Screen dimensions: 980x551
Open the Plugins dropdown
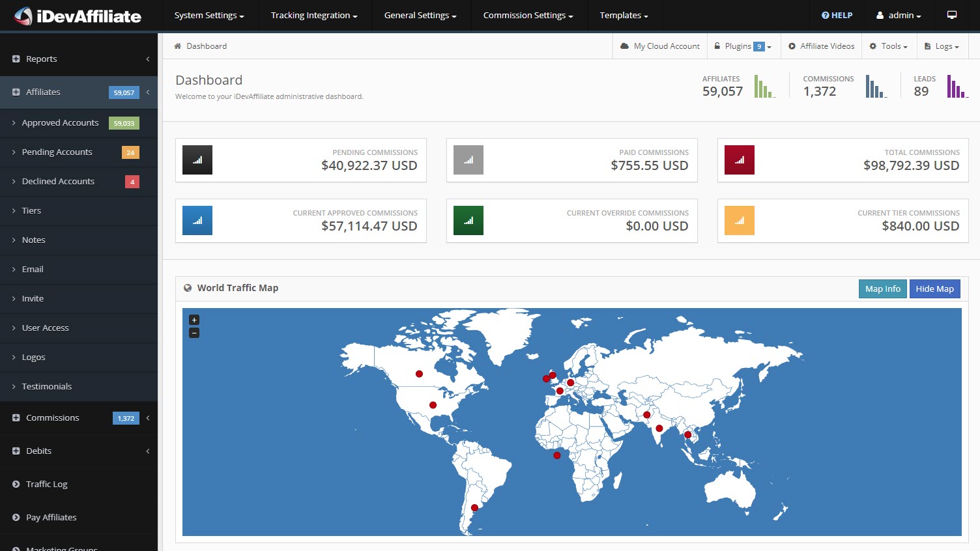point(743,46)
